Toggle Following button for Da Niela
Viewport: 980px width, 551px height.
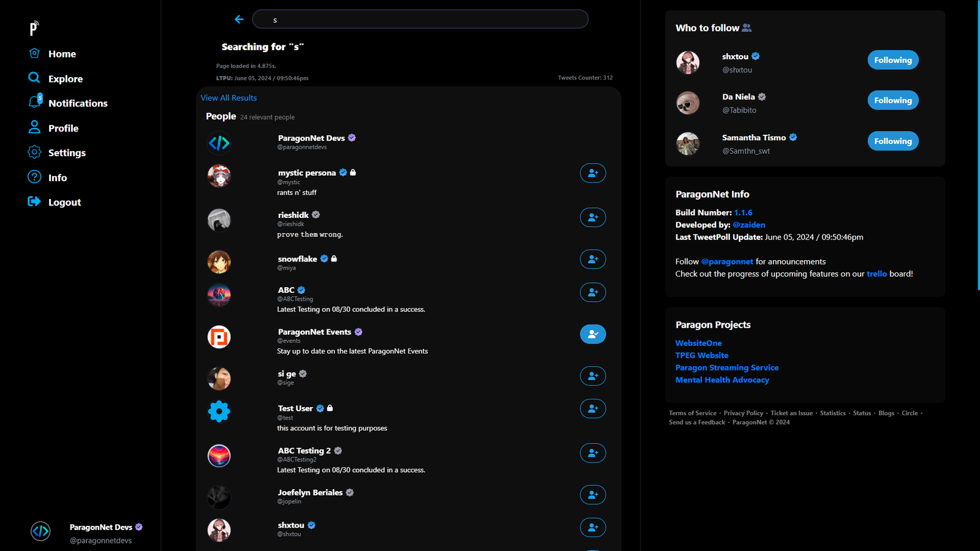tap(892, 100)
